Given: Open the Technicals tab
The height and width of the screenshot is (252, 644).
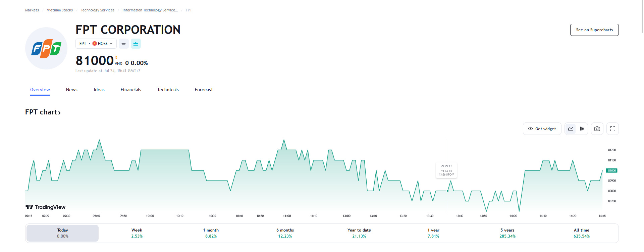Looking at the screenshot, I should (168, 90).
